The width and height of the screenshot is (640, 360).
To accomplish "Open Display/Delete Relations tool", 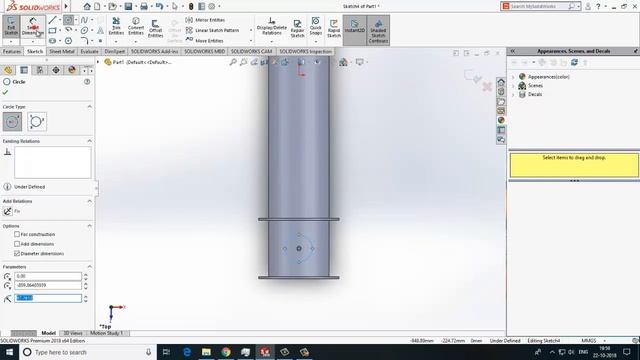I will click(x=271, y=27).
